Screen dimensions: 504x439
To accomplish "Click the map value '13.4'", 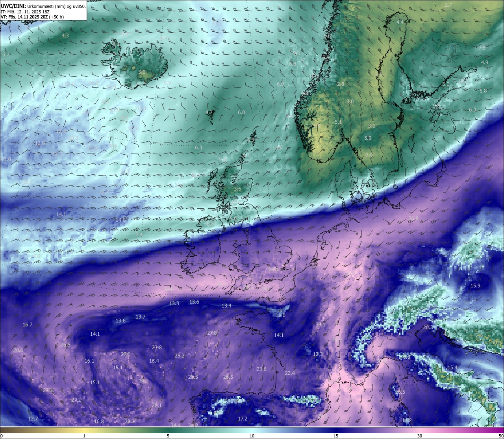I will point(226,306).
